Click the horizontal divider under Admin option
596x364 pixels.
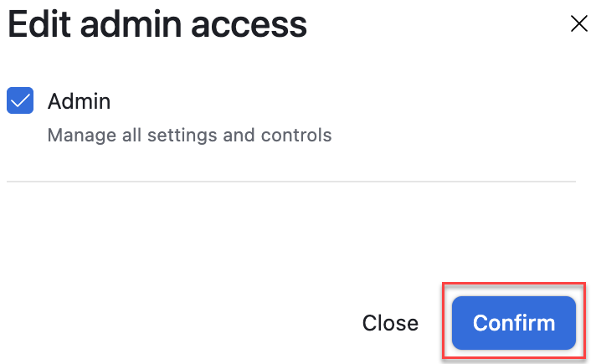tap(291, 181)
